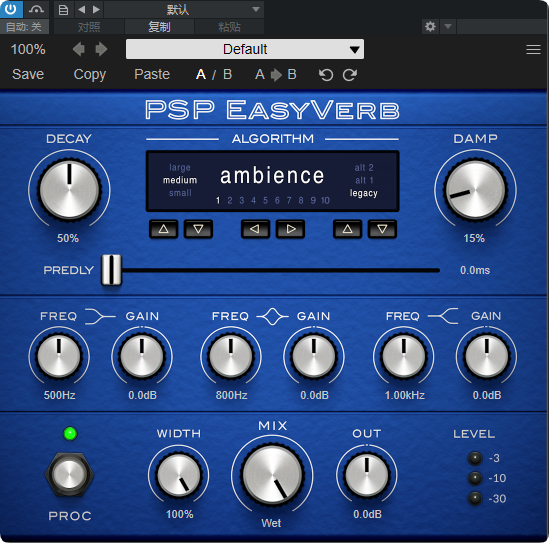The image size is (549, 543).
Task: Select next algorithm with right triangle
Action: click(290, 229)
